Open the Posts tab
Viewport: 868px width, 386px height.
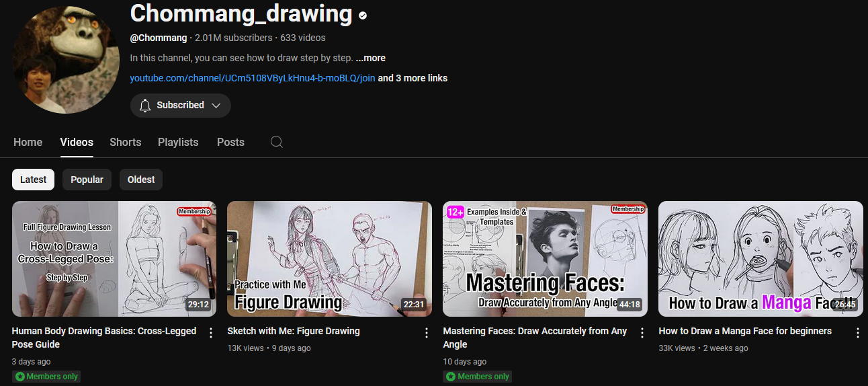[230, 142]
